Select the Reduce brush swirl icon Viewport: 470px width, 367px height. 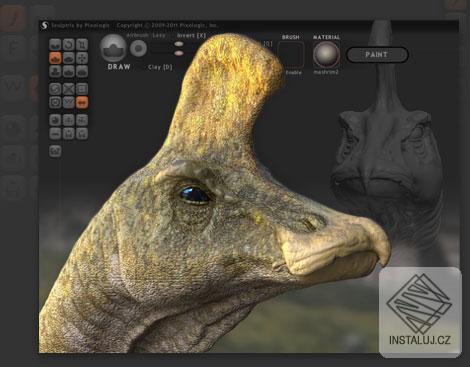click(55, 89)
